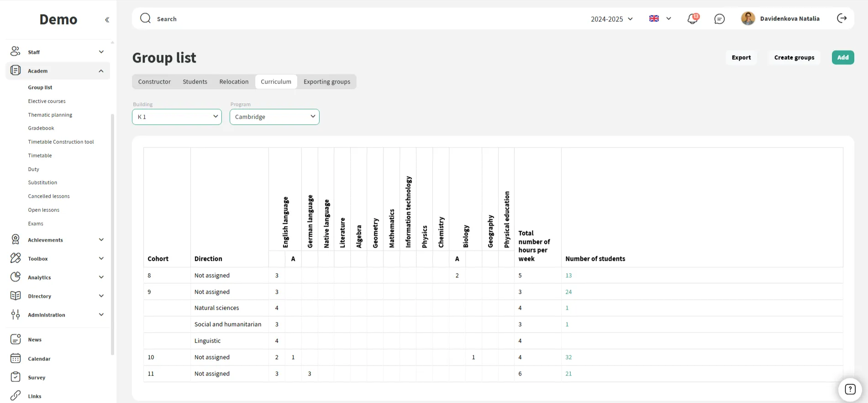Open the Building dropdown showing K 1

click(x=177, y=117)
